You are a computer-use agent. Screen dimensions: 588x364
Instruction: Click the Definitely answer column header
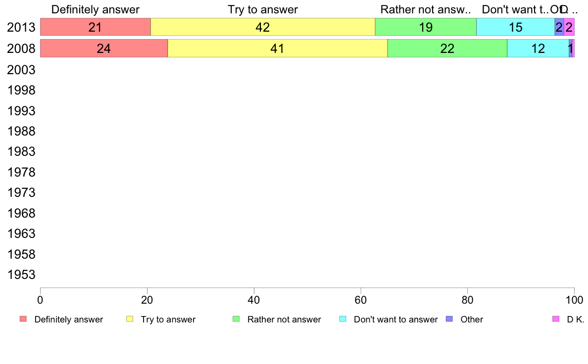(x=95, y=9)
